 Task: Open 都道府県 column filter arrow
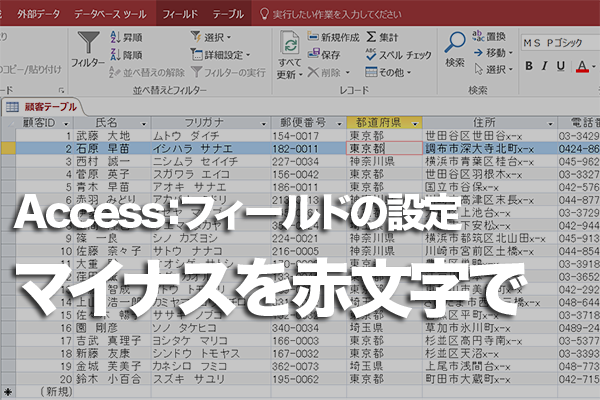(x=415, y=124)
